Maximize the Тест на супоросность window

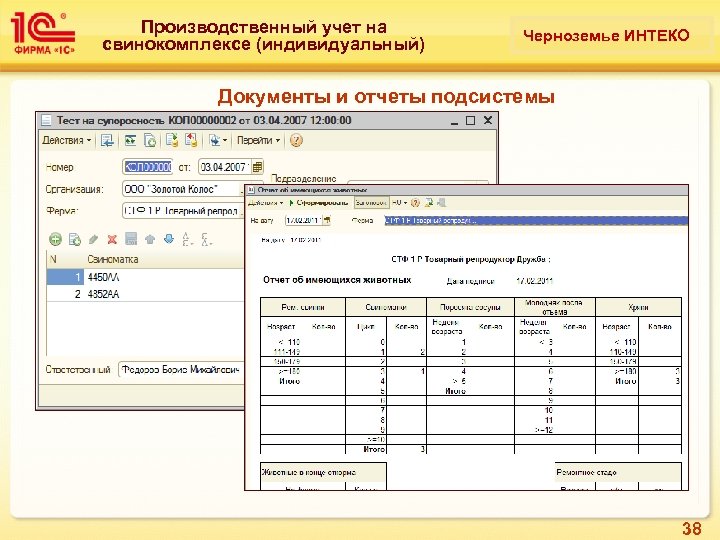click(470, 120)
